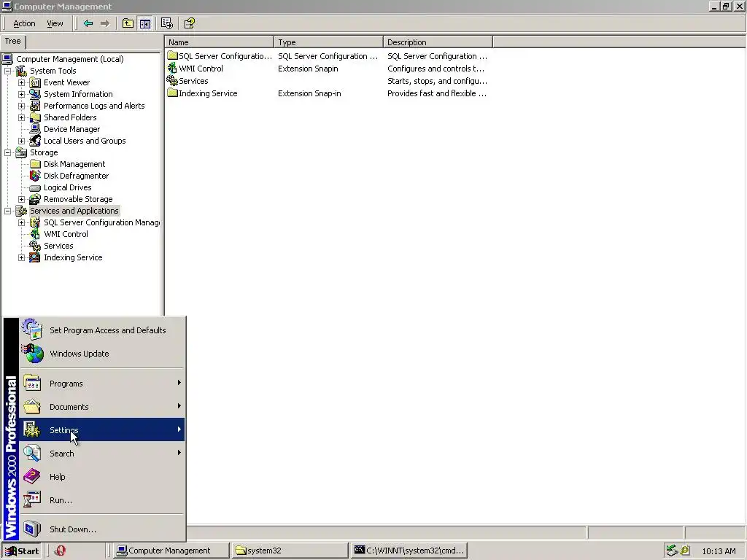Screen dimensions: 747x560
Task: Collapse the Services and Applications node
Action: 7,211
